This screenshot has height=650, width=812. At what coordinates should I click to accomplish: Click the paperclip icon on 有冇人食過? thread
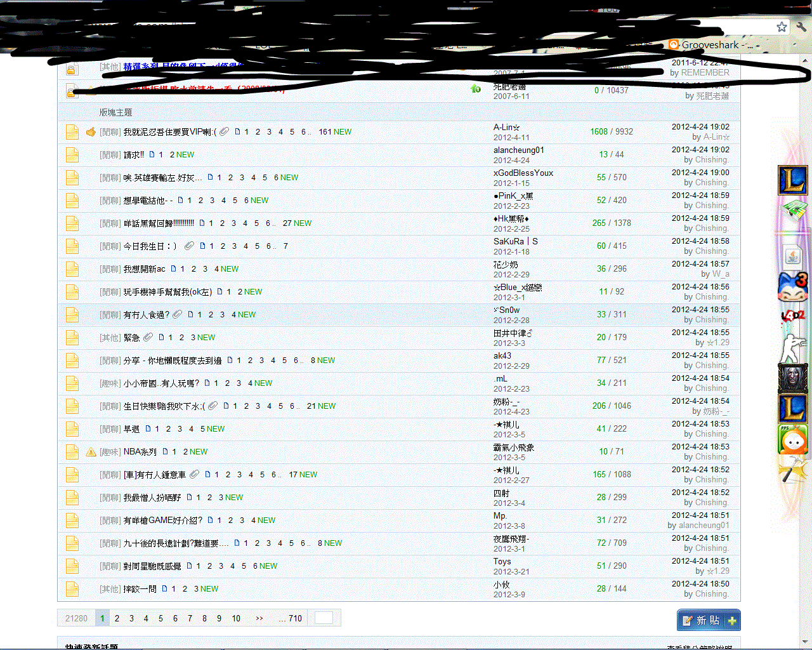click(x=177, y=314)
